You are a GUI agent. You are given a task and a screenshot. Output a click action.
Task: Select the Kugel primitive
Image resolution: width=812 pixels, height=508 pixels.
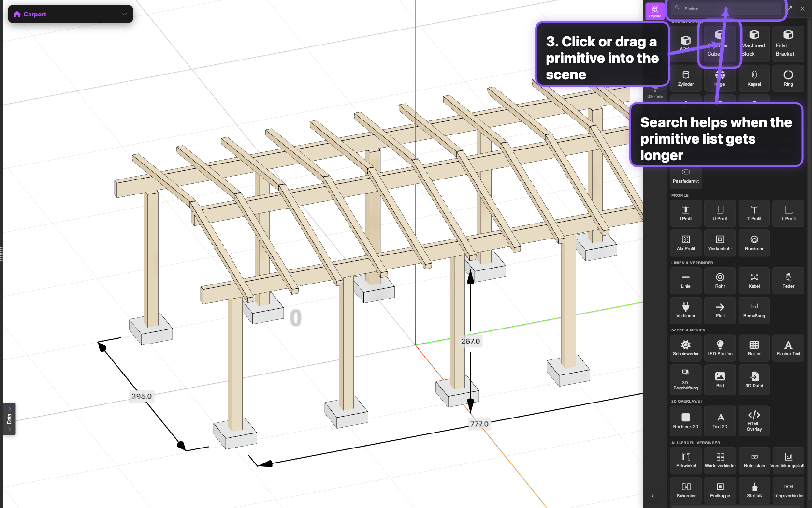(720, 79)
